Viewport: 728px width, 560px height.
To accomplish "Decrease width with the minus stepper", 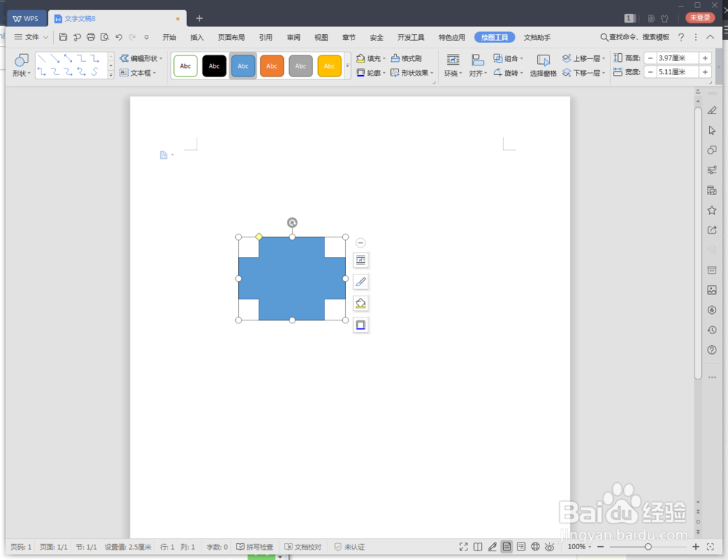I will coord(650,72).
